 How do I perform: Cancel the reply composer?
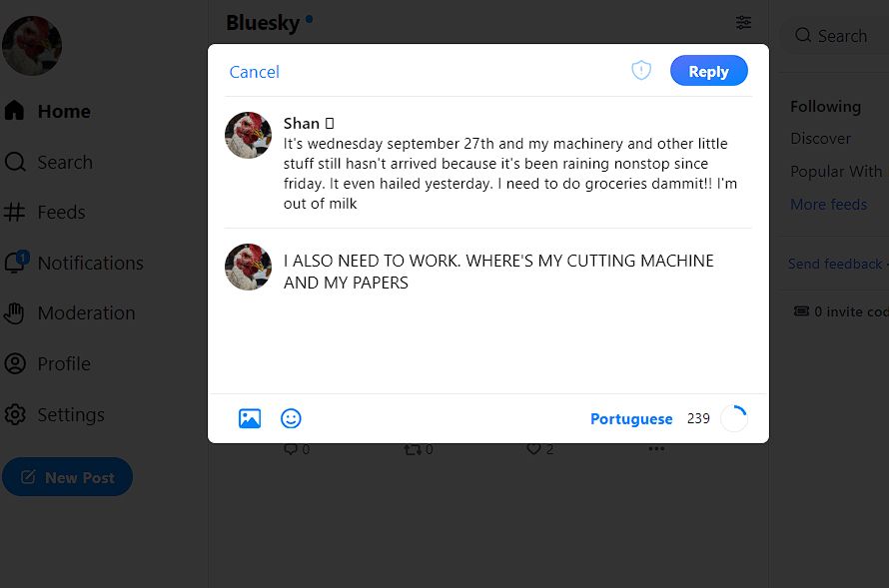coord(254,72)
